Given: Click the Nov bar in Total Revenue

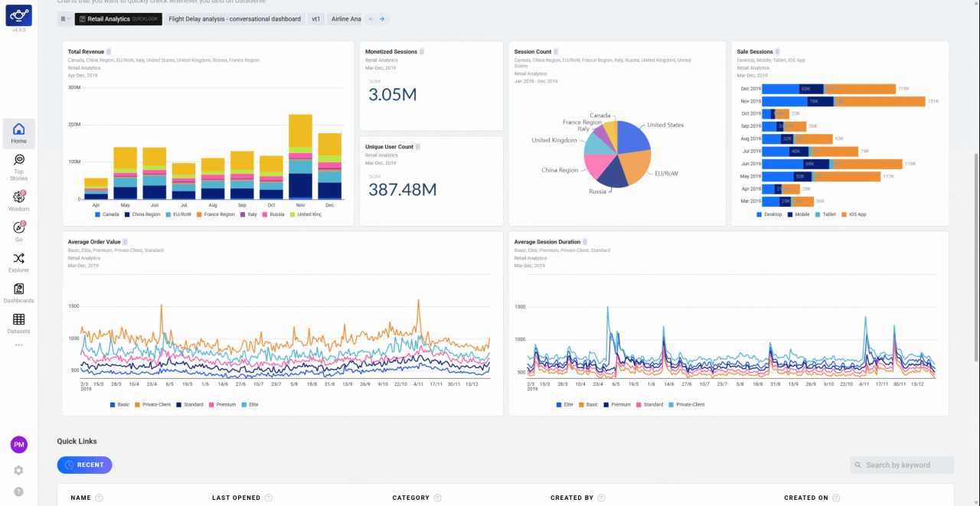Looking at the screenshot, I should [x=300, y=157].
